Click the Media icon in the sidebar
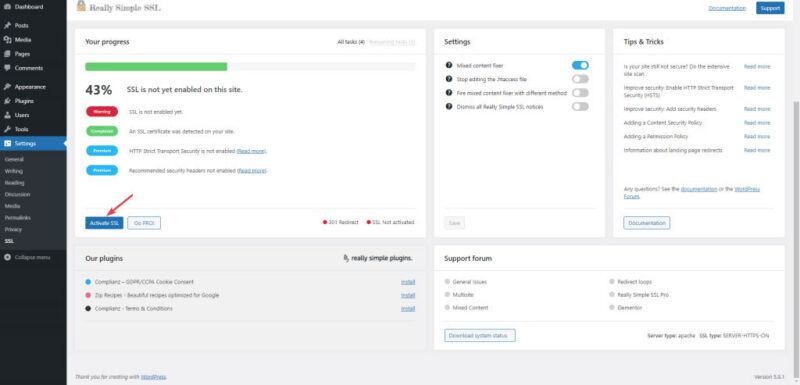This screenshot has width=800, height=385. tap(7, 40)
